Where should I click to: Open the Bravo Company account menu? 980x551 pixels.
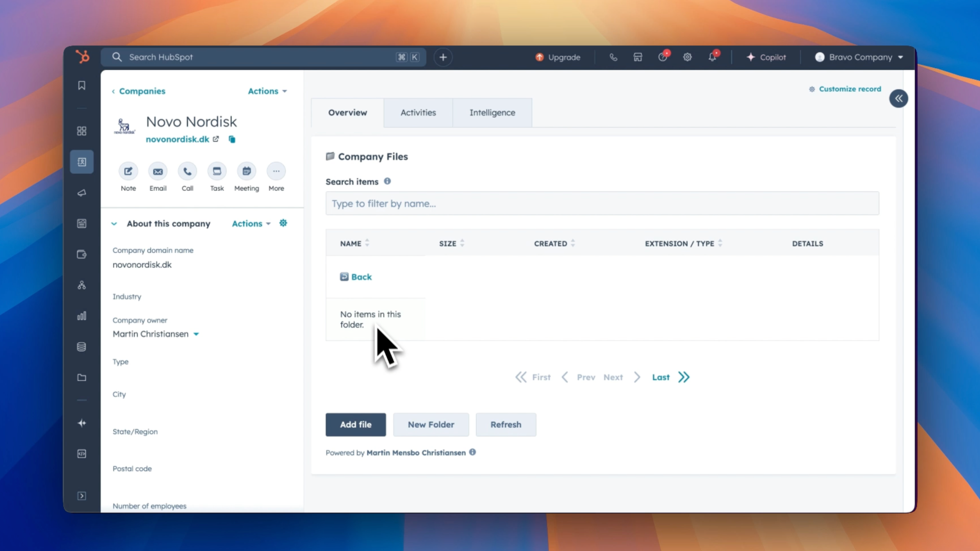[x=859, y=57]
